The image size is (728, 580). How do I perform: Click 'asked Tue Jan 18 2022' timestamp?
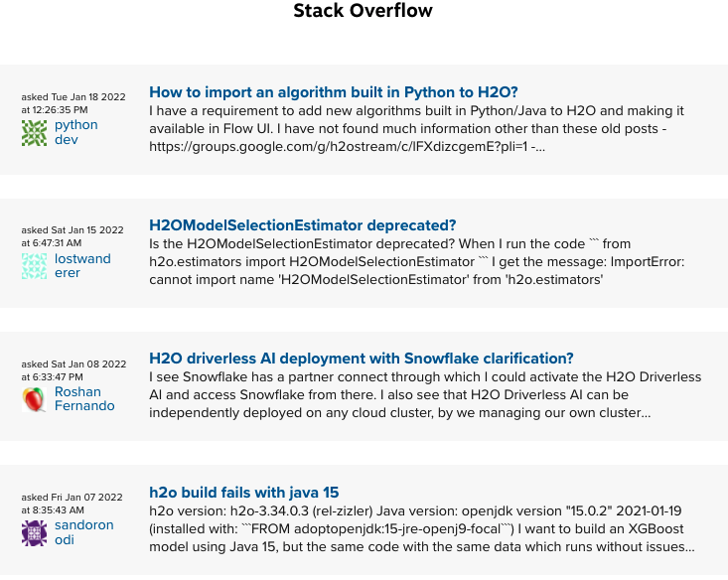(73, 103)
